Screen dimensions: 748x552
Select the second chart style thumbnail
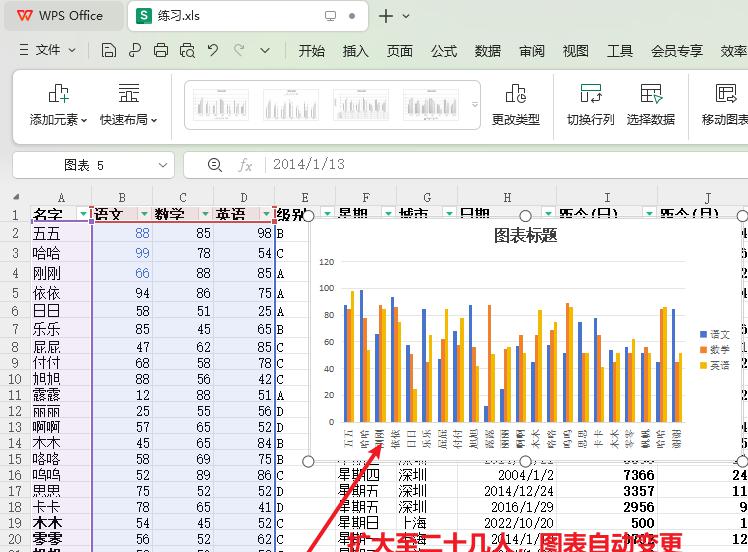[291, 104]
